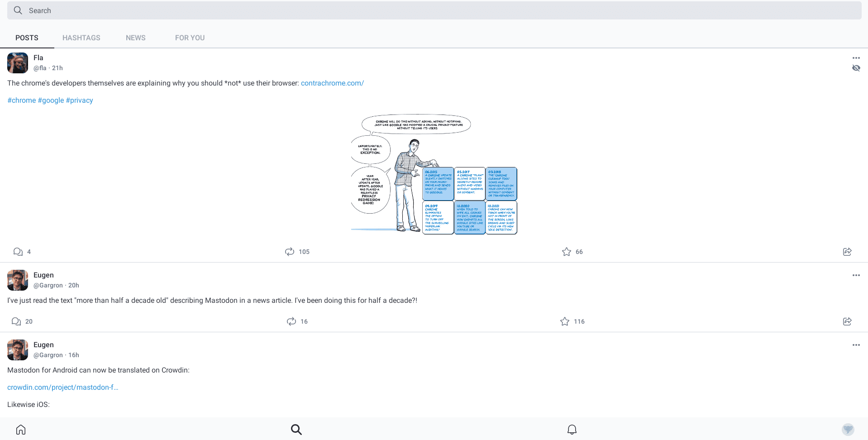Open the #google hashtag
Image resolution: width=868 pixels, height=440 pixels.
51,100
